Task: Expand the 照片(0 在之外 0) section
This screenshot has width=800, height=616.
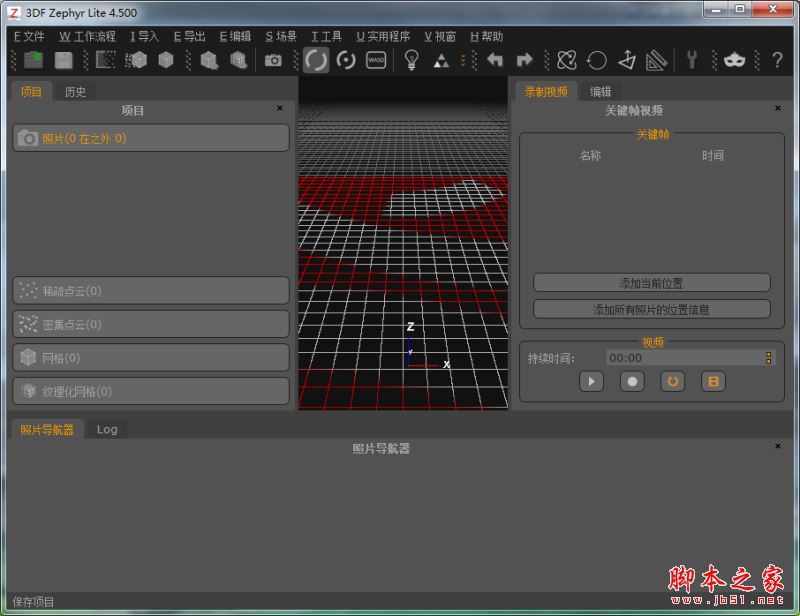Action: point(151,138)
